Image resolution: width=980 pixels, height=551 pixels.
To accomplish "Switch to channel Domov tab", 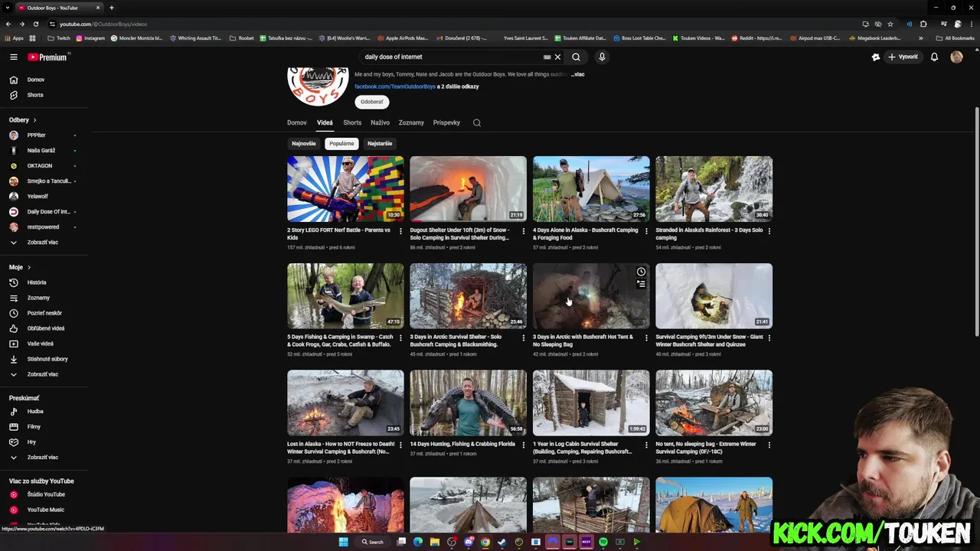I will click(297, 122).
